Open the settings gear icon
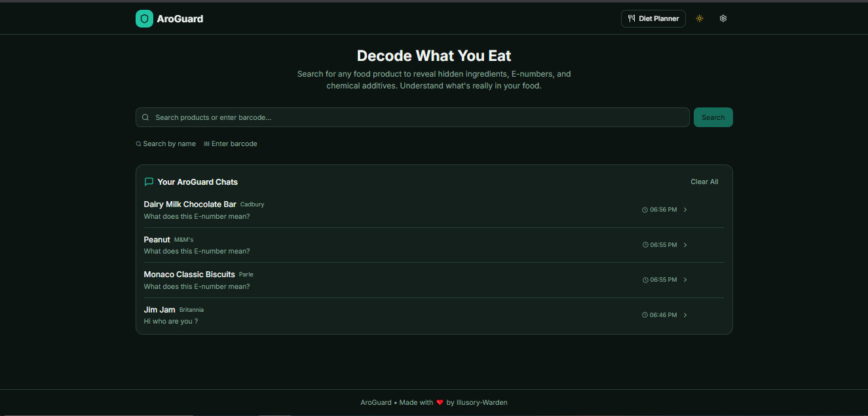 click(723, 18)
